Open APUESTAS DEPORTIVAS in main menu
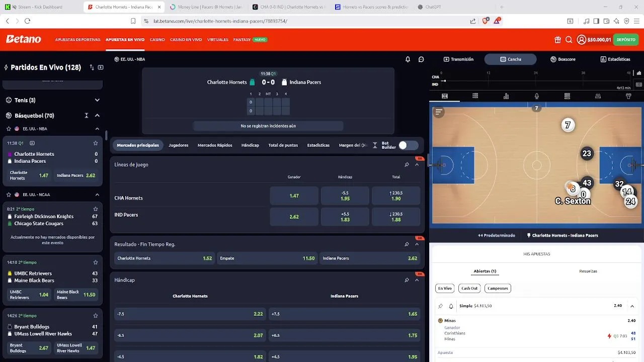 [x=77, y=40]
